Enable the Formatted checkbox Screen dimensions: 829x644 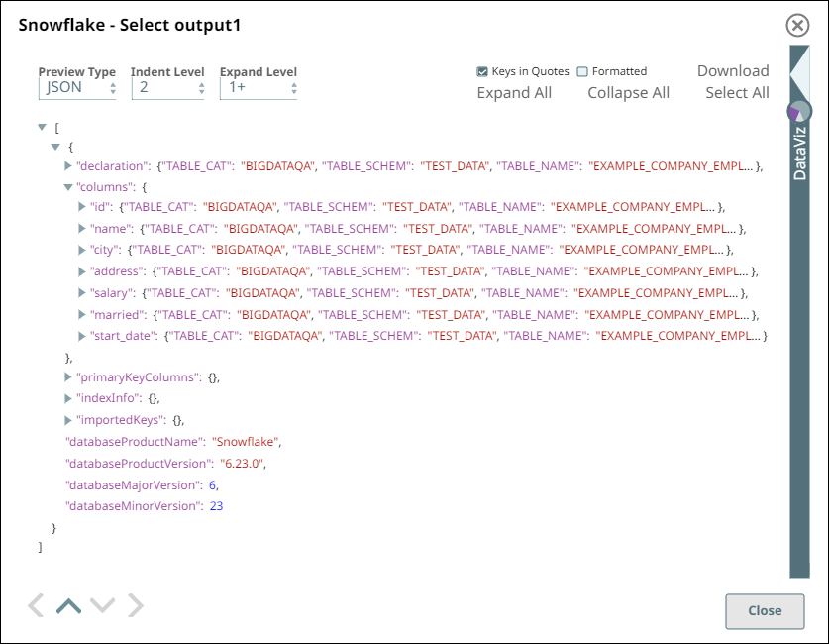pos(582,71)
